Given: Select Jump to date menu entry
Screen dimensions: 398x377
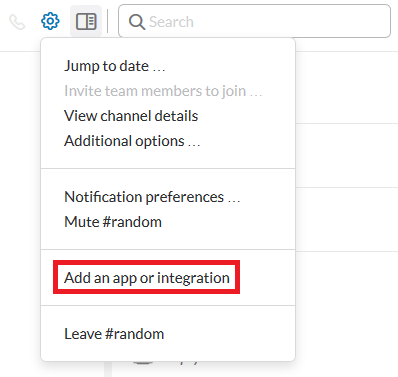Looking at the screenshot, I should 115,66.
